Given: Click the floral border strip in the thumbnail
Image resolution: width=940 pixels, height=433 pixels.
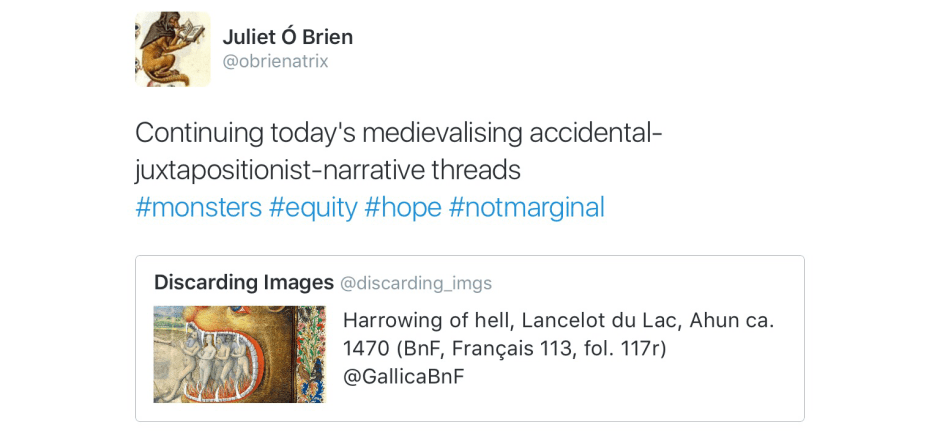Looking at the screenshot, I should click(318, 354).
